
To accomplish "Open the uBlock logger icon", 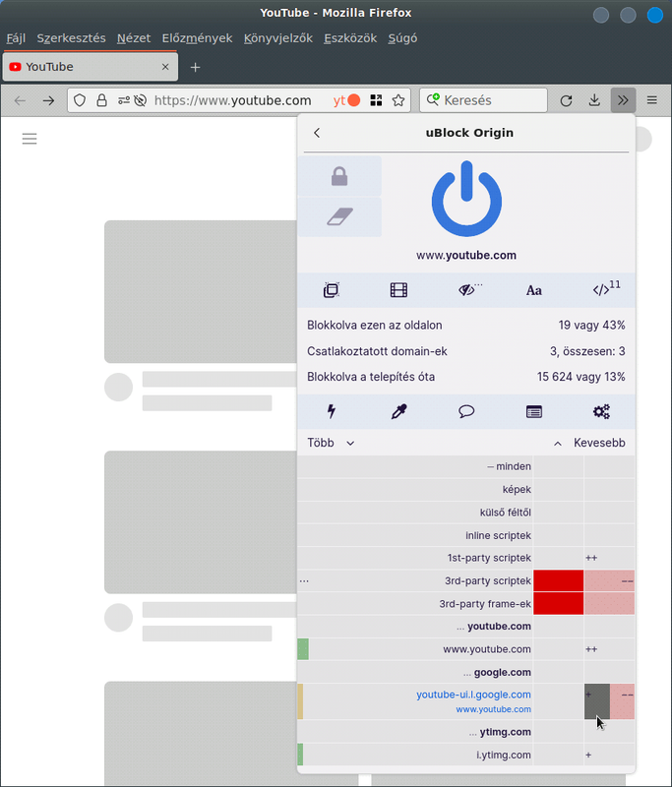I will point(534,411).
